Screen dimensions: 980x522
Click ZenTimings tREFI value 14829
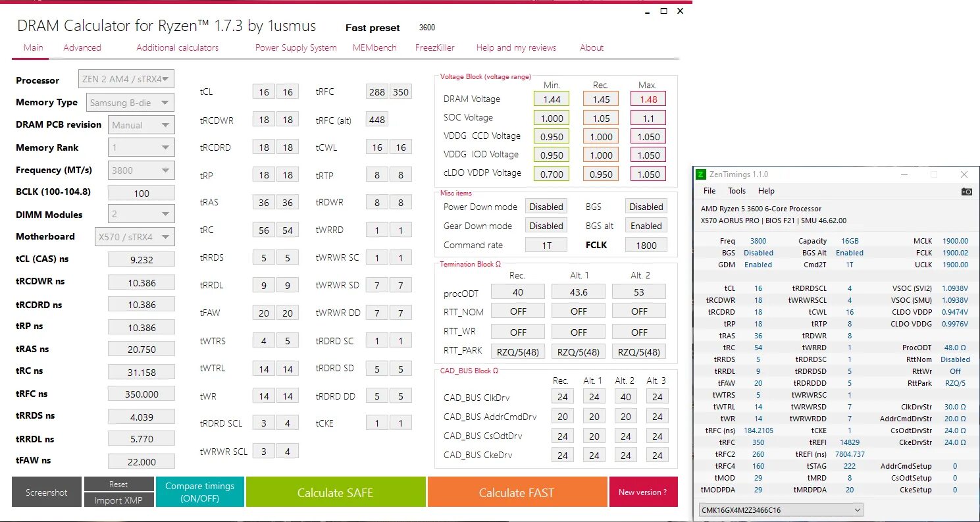pyautogui.click(x=850, y=442)
